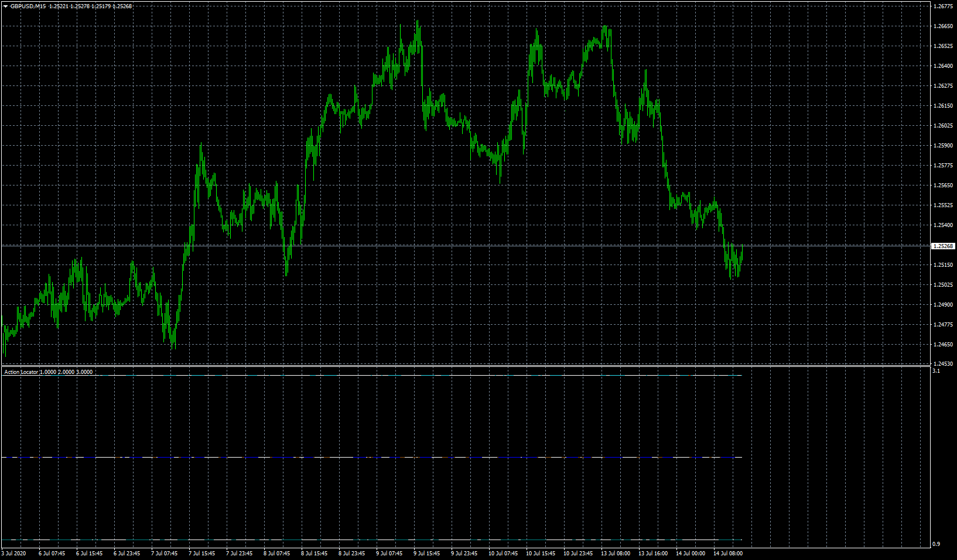Click the 1.25025 price axis label
957x560 pixels.
(x=943, y=285)
